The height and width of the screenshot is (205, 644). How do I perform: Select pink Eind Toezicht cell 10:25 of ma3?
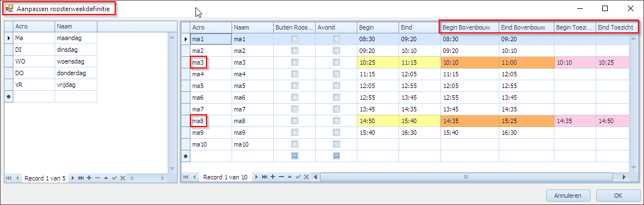[x=612, y=62]
